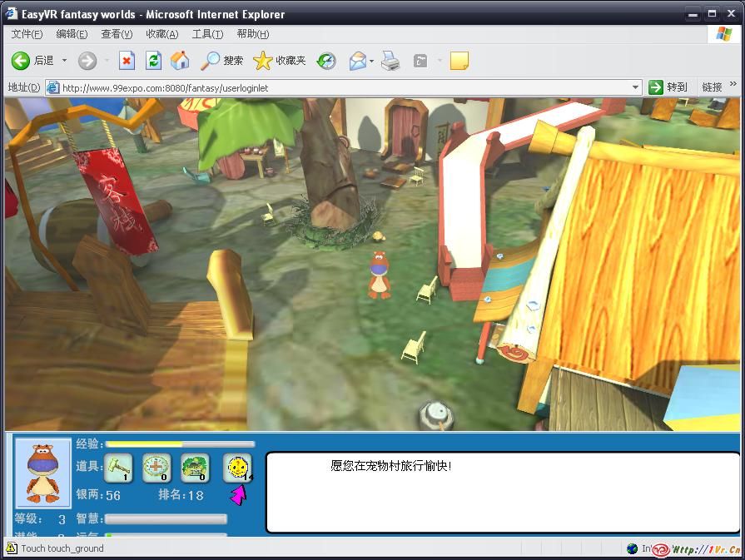Click the Stop loading icon

(x=127, y=61)
